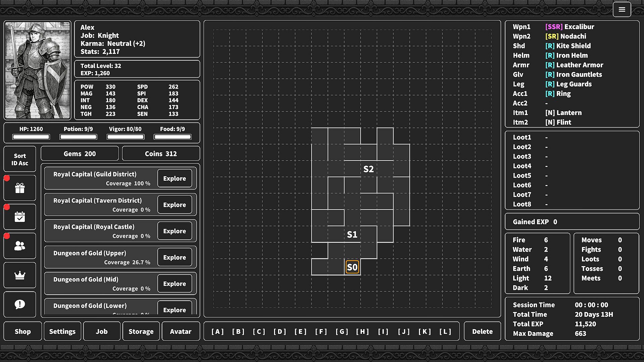Click Alex knight portrait thumbnail

click(37, 70)
